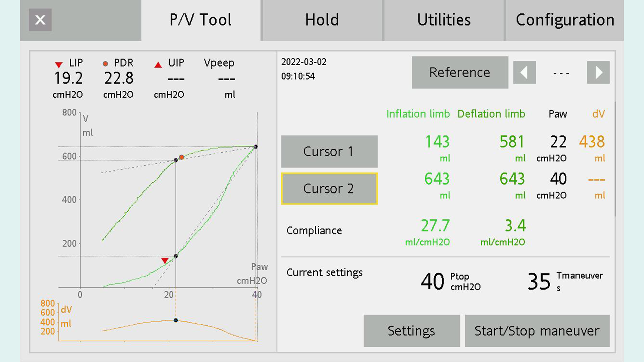Activate Cursor 1 selection

coord(329,152)
